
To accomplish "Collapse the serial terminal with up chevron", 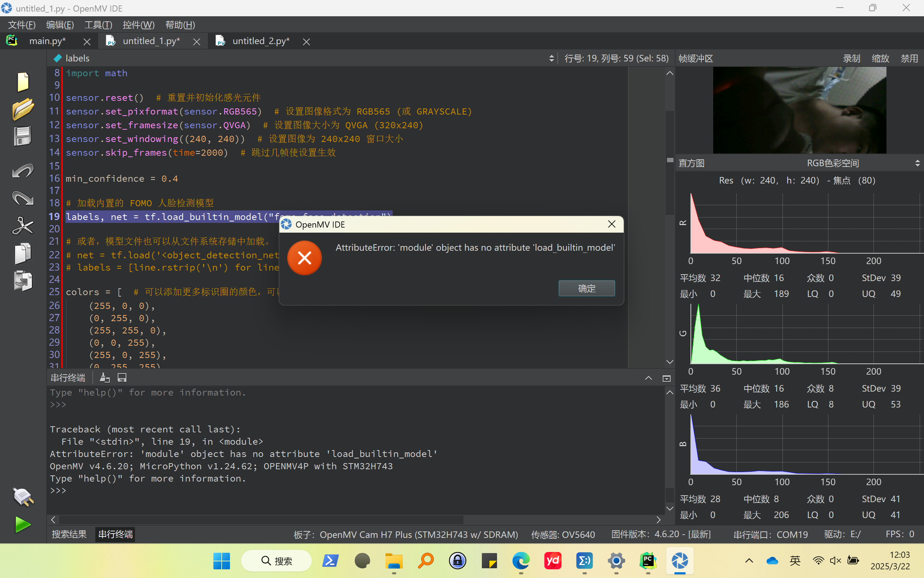I will click(648, 378).
